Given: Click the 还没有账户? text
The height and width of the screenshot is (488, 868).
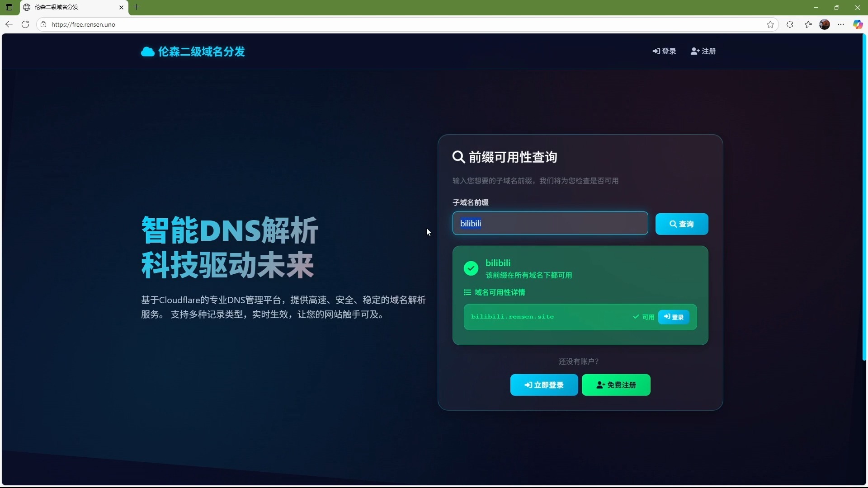Looking at the screenshot, I should click(x=579, y=361).
